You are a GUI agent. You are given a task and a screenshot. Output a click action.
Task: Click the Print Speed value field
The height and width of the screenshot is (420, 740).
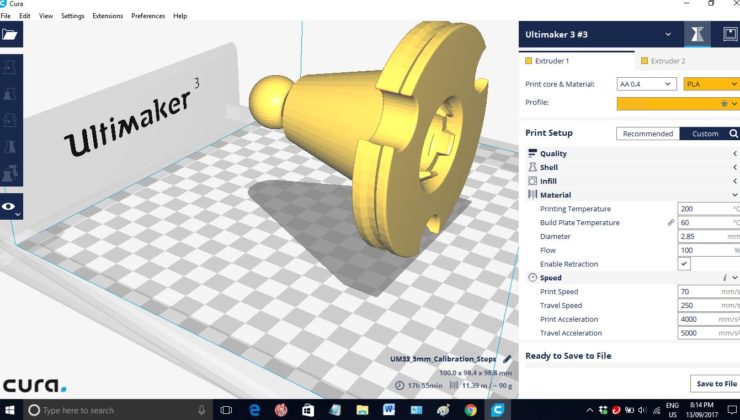(709, 292)
